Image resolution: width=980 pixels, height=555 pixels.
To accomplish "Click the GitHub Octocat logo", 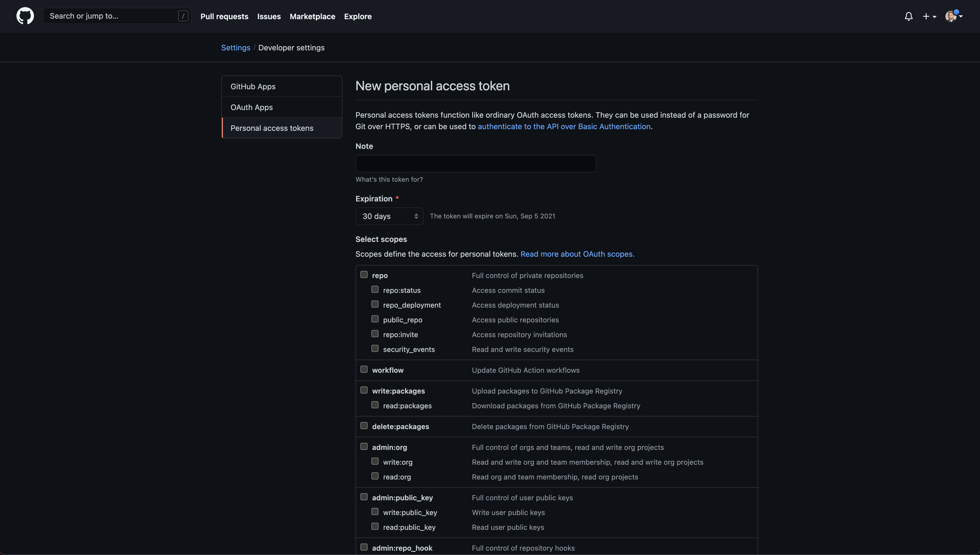I will pos(25,16).
